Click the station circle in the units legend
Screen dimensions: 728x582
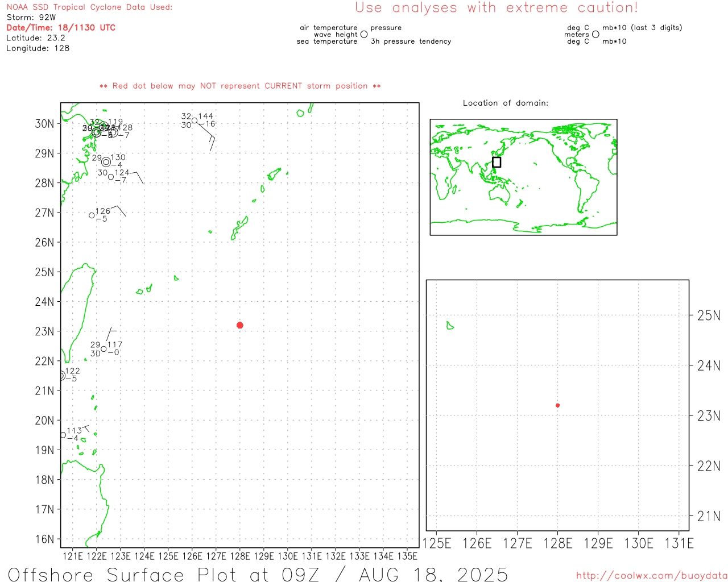pyautogui.click(x=595, y=35)
